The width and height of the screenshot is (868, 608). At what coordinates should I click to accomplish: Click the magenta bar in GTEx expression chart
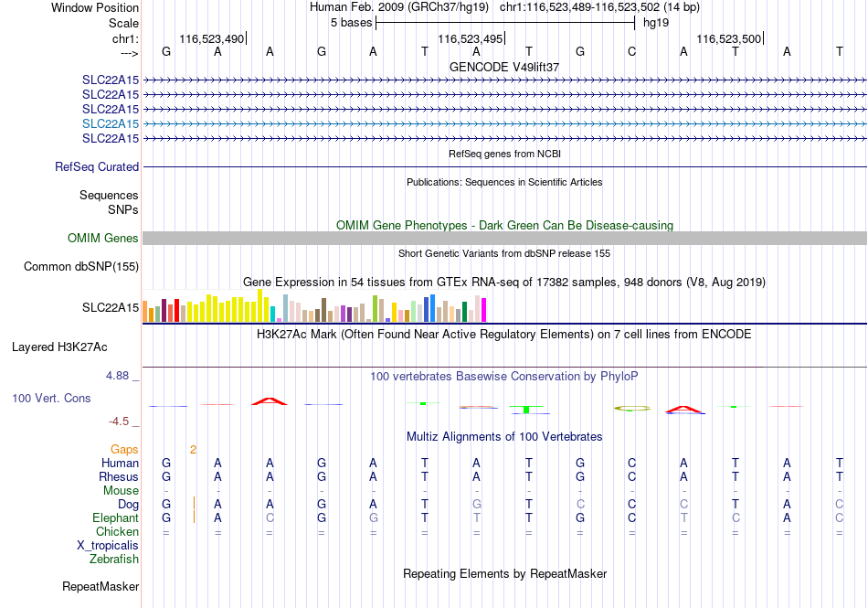(484, 310)
